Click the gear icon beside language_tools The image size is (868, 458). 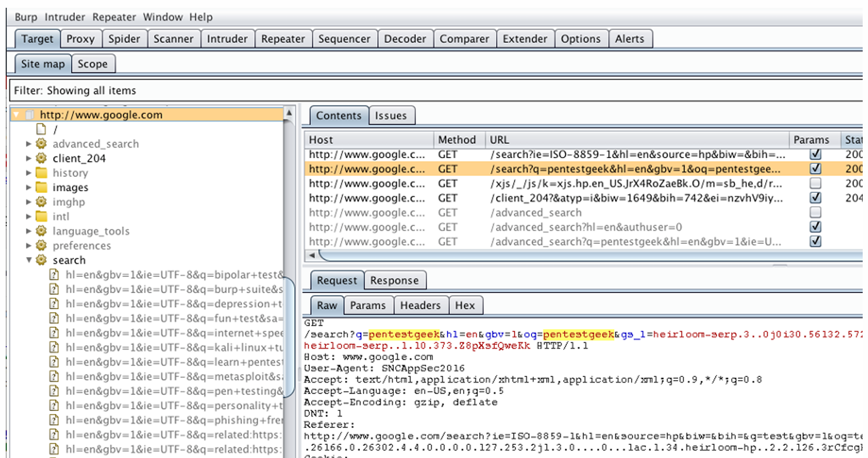tap(41, 231)
